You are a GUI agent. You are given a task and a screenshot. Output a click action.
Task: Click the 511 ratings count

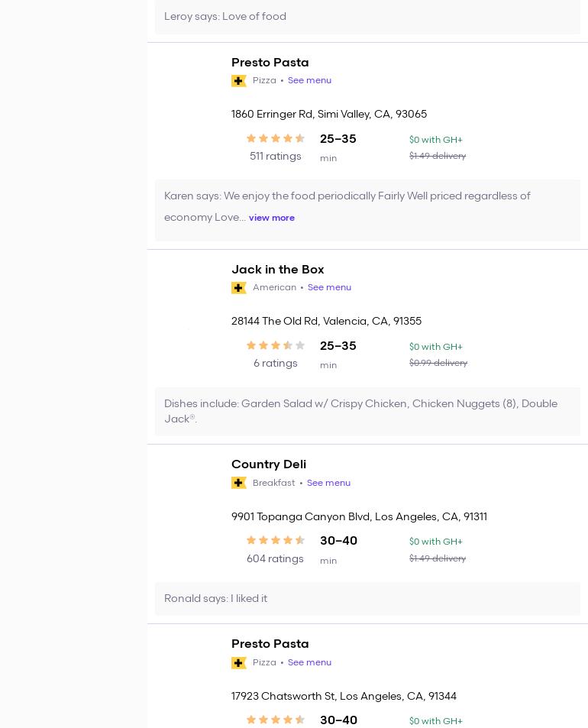point(276,157)
